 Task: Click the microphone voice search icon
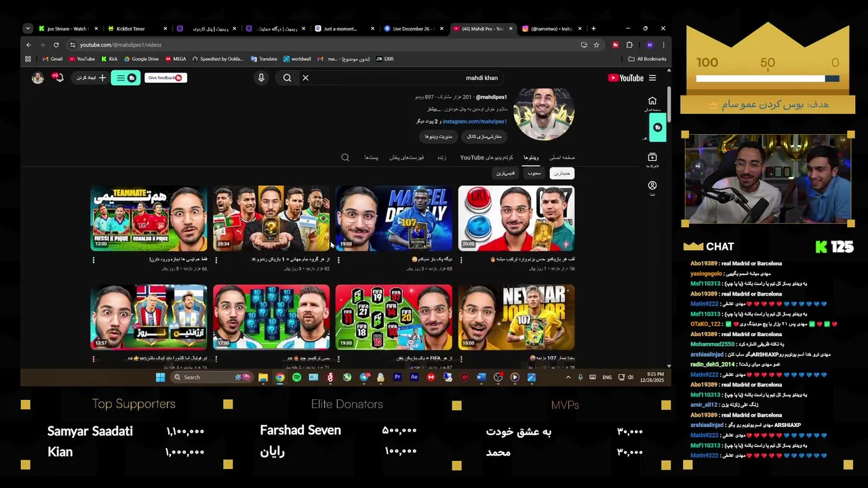click(x=261, y=78)
